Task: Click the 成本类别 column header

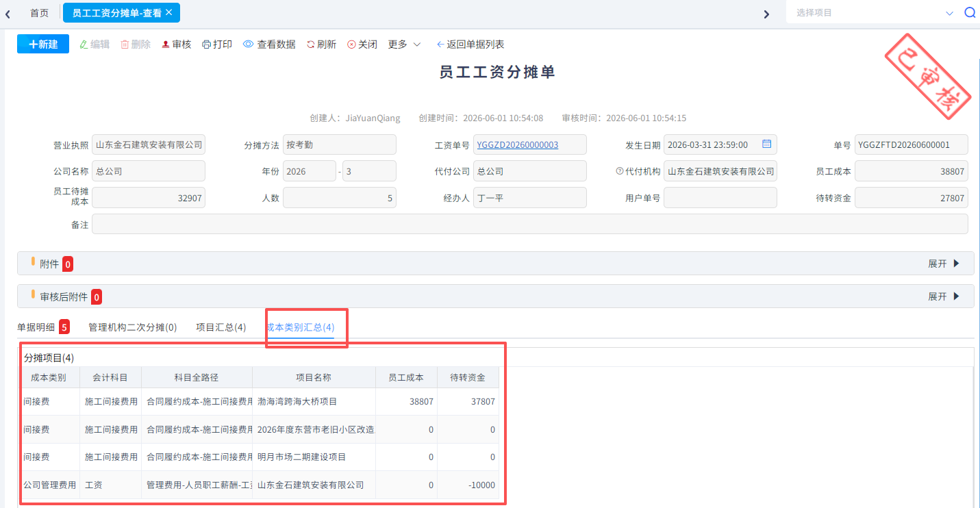Action: (49, 378)
